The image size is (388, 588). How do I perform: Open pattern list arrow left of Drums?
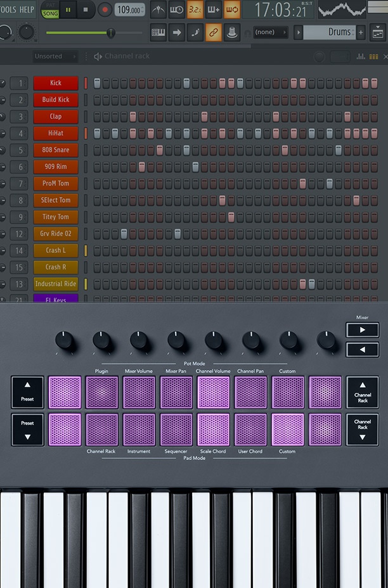point(299,32)
